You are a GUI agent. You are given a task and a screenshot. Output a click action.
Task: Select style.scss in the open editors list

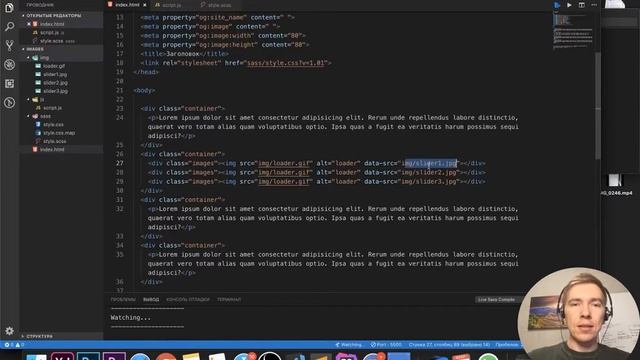(51, 41)
